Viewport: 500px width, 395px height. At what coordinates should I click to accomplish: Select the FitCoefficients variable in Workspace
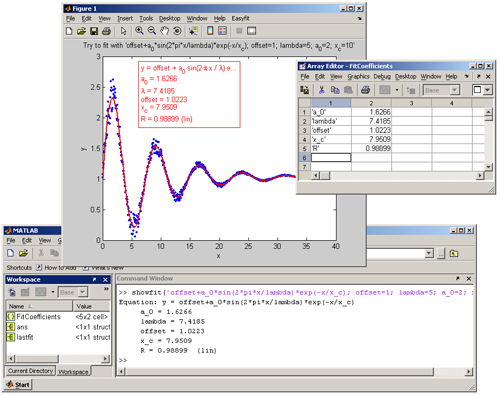pyautogui.click(x=39, y=317)
